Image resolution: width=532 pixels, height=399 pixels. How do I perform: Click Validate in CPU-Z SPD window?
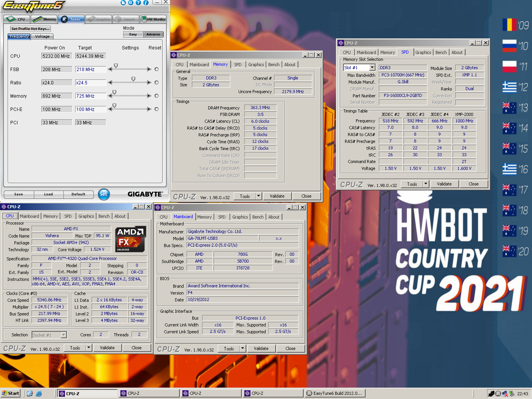point(444,184)
